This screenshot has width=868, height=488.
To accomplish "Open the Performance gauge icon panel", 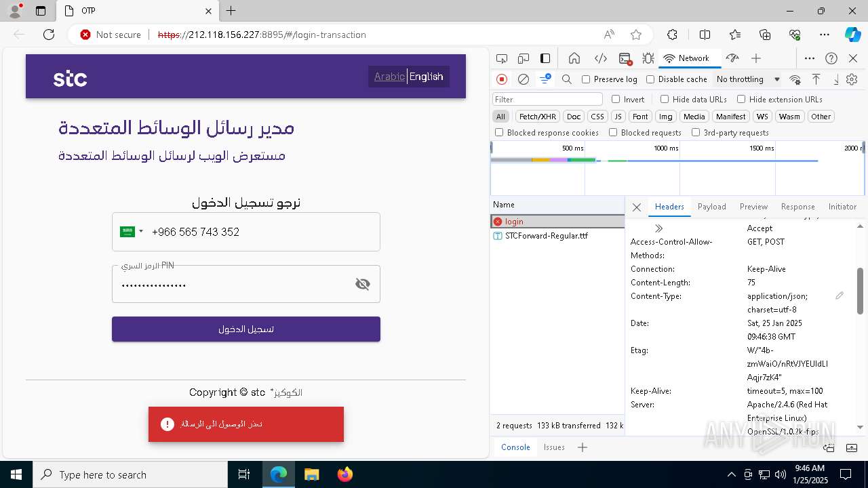I will pyautogui.click(x=732, y=58).
